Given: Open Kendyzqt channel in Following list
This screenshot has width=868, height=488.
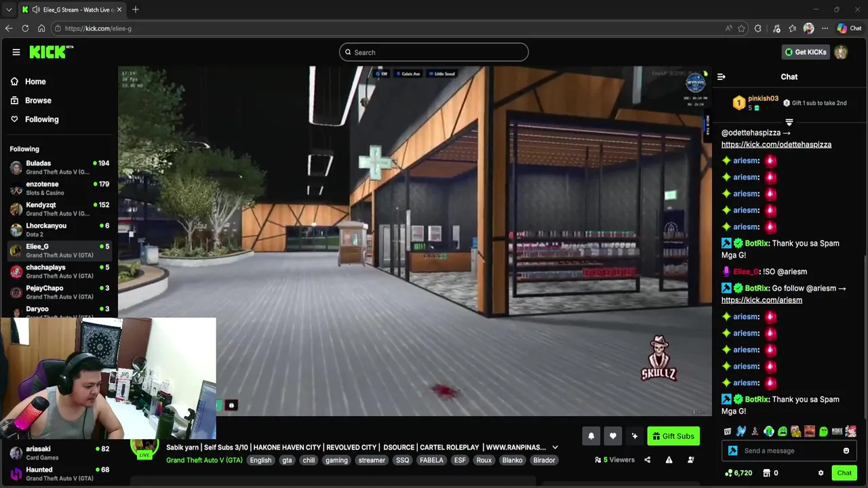Looking at the screenshot, I should click(x=60, y=209).
